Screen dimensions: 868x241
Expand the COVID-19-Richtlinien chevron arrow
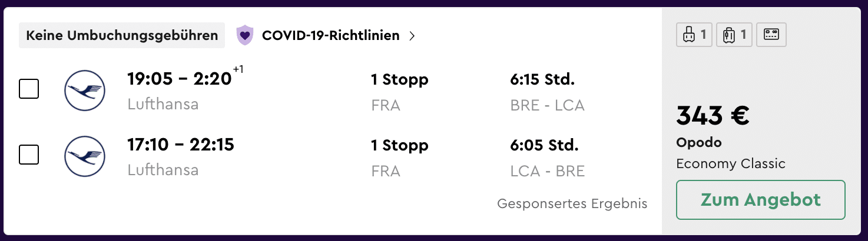click(x=412, y=36)
